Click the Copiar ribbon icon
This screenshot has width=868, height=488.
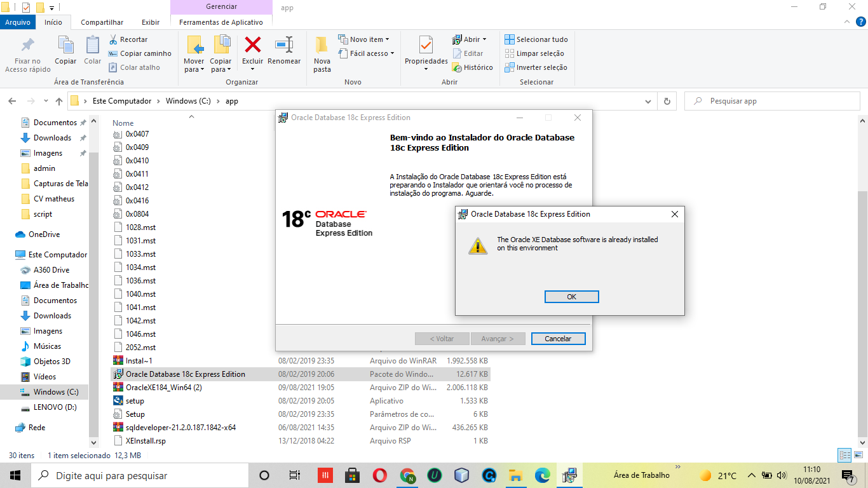click(x=65, y=45)
